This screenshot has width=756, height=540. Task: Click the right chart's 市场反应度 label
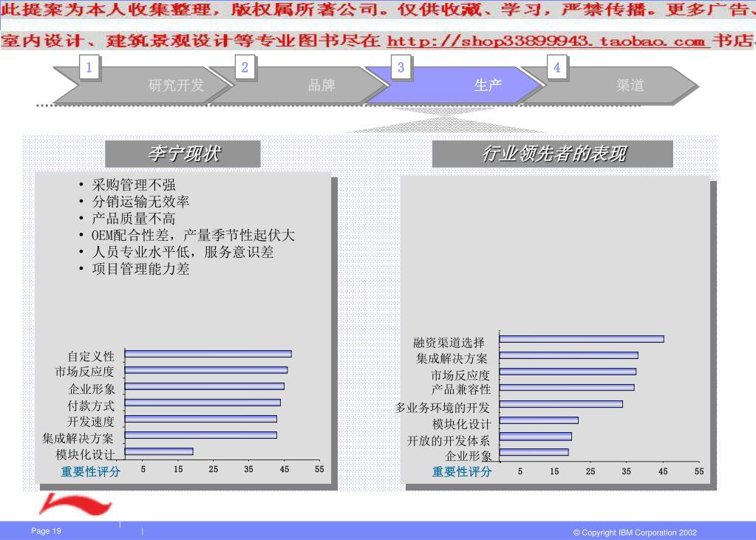[460, 375]
